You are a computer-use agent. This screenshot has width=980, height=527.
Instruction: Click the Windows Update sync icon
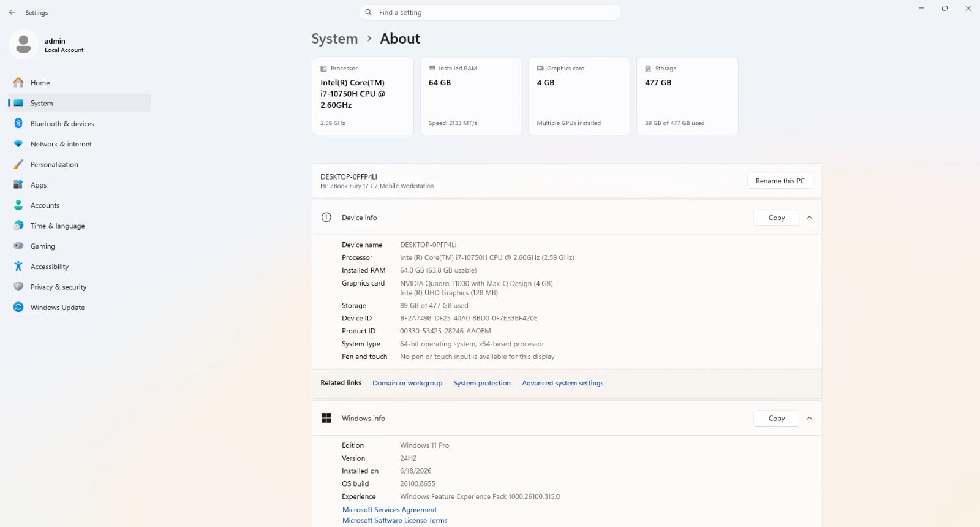18,307
